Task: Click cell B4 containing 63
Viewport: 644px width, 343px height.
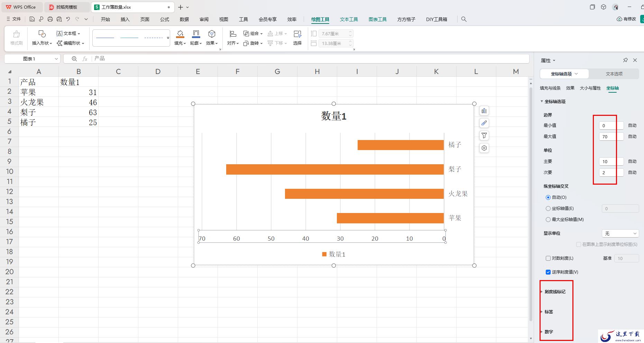Action: click(79, 112)
